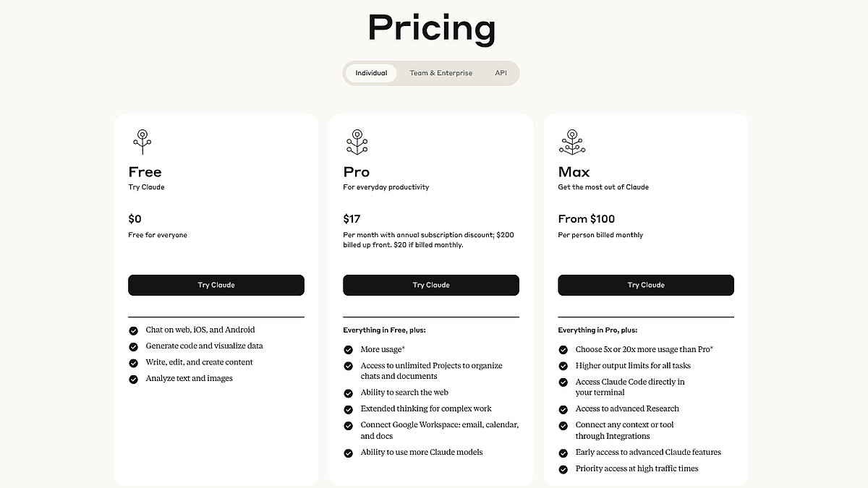Click the 'Everything in Free, plus:' heading
Screen dimensions: 868x488
click(x=384, y=330)
